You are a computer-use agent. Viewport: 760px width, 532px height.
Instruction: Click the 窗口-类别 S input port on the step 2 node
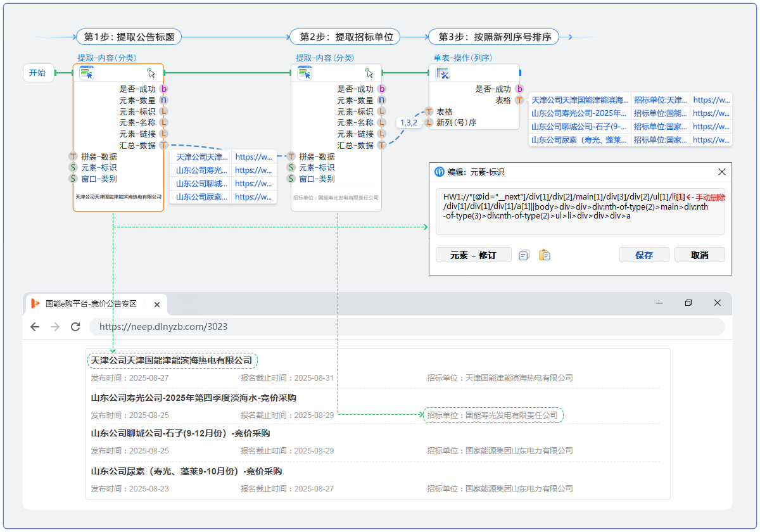click(x=291, y=179)
